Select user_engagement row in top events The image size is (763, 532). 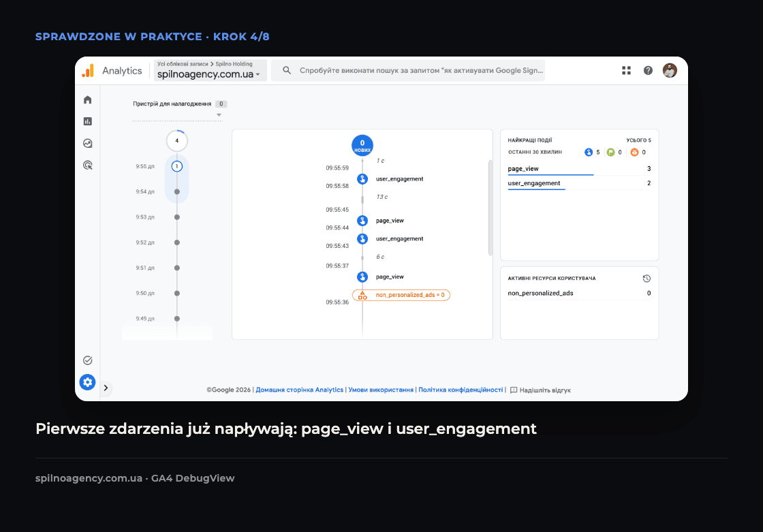pyautogui.click(x=579, y=183)
